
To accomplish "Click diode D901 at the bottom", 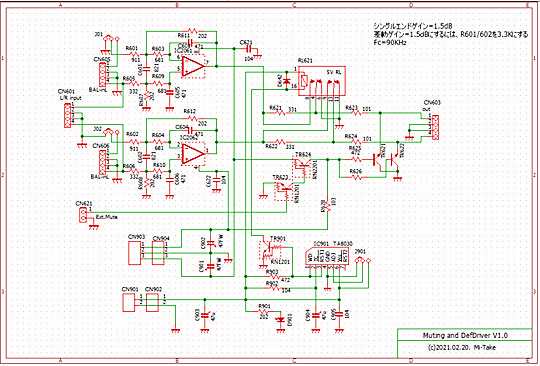I will (281, 320).
